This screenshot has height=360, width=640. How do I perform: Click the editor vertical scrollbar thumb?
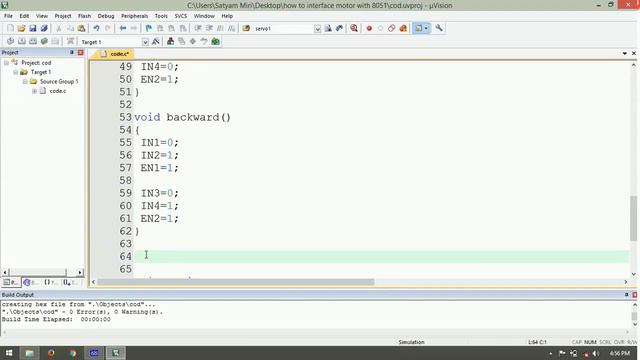click(x=633, y=218)
